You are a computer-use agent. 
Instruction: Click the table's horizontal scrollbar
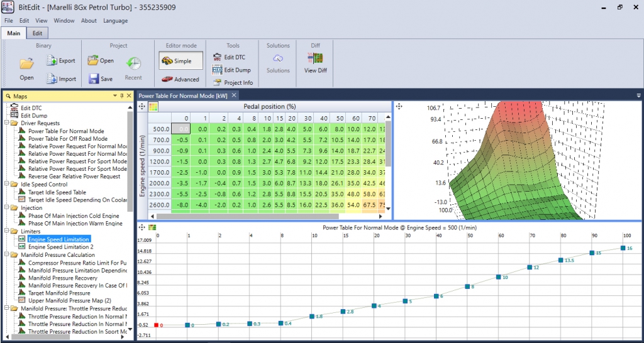pos(247,216)
